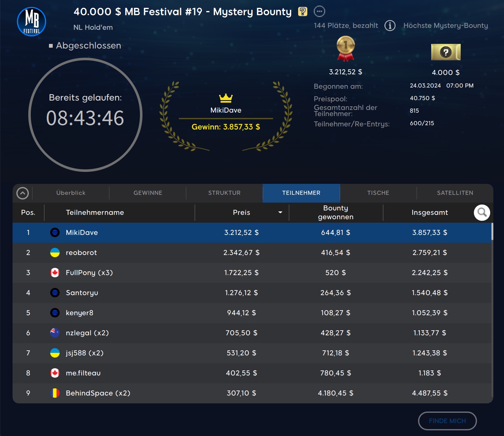Click the winner crown icon above MikiDave

click(x=226, y=98)
